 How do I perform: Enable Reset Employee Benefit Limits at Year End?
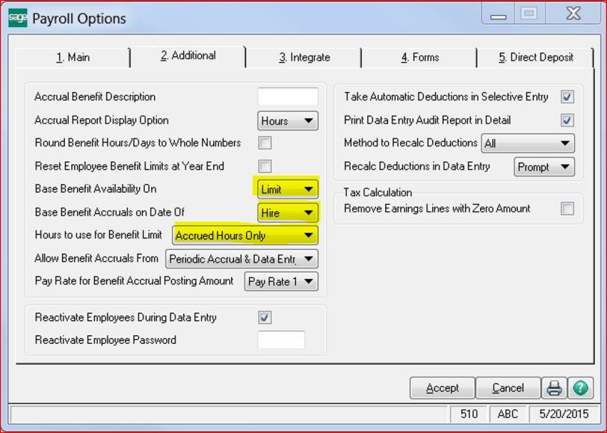(x=265, y=166)
